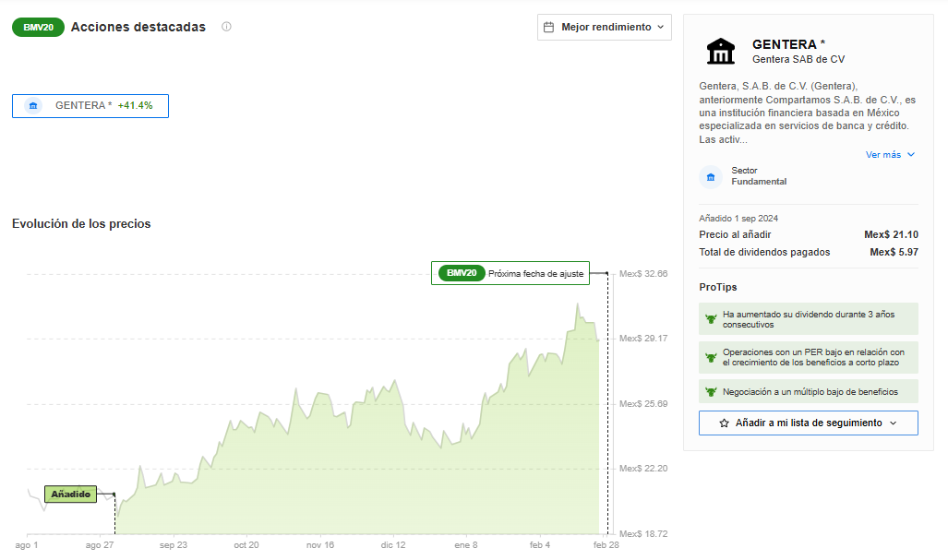Click the sep 23 date label

(174, 545)
